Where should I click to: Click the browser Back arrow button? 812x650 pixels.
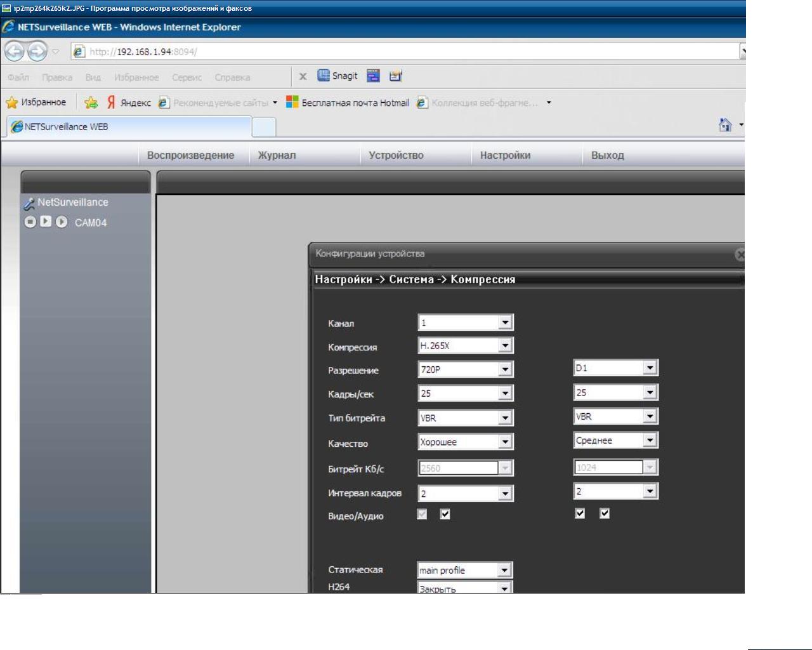[14, 51]
